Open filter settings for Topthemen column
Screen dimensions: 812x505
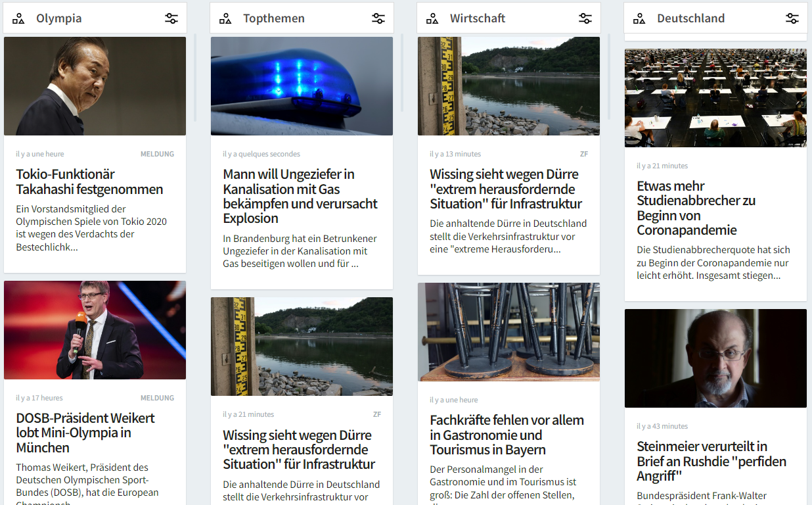(378, 18)
